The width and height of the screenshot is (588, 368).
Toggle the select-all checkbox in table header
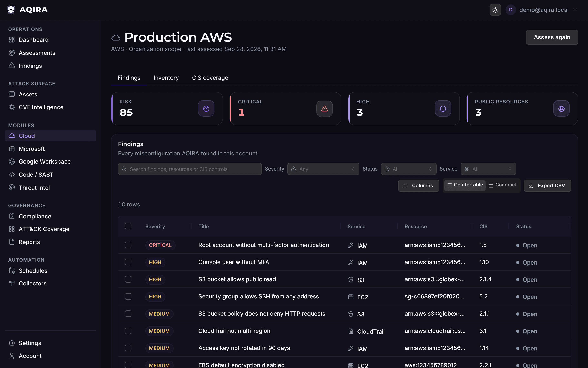[x=128, y=226]
